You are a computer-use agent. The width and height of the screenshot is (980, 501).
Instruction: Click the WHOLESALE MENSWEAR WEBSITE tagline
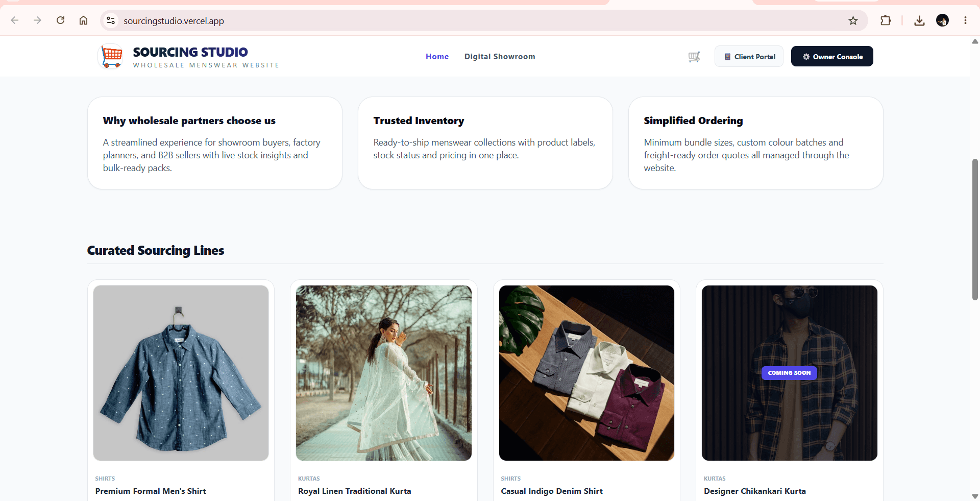(206, 65)
